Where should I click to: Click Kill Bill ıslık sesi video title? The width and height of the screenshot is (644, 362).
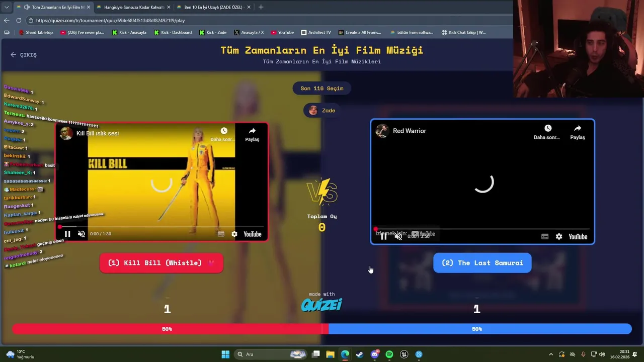[x=98, y=133]
